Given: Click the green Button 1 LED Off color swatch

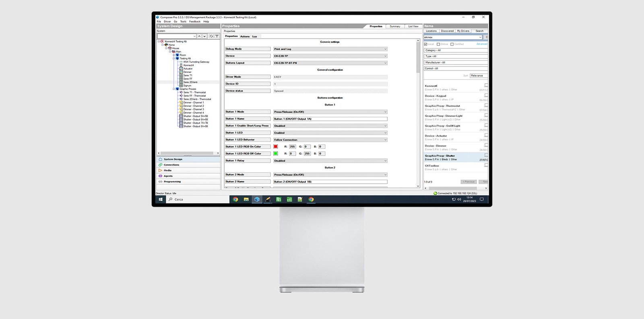Looking at the screenshot, I should click(x=276, y=153).
